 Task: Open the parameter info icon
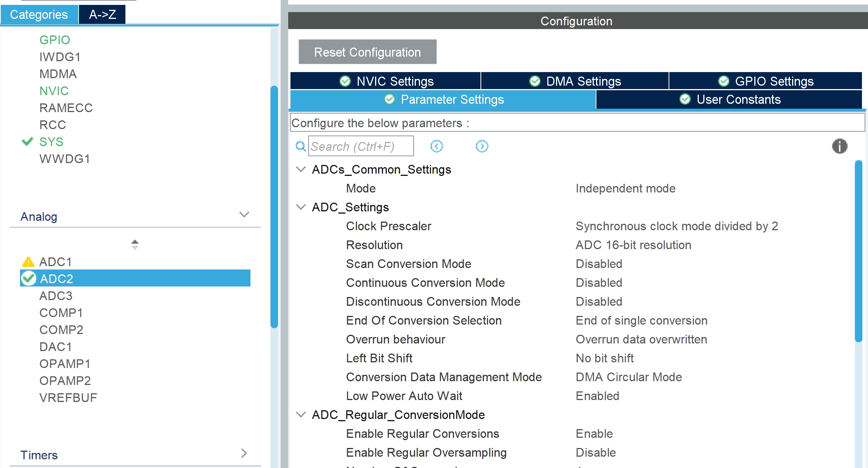click(x=840, y=146)
